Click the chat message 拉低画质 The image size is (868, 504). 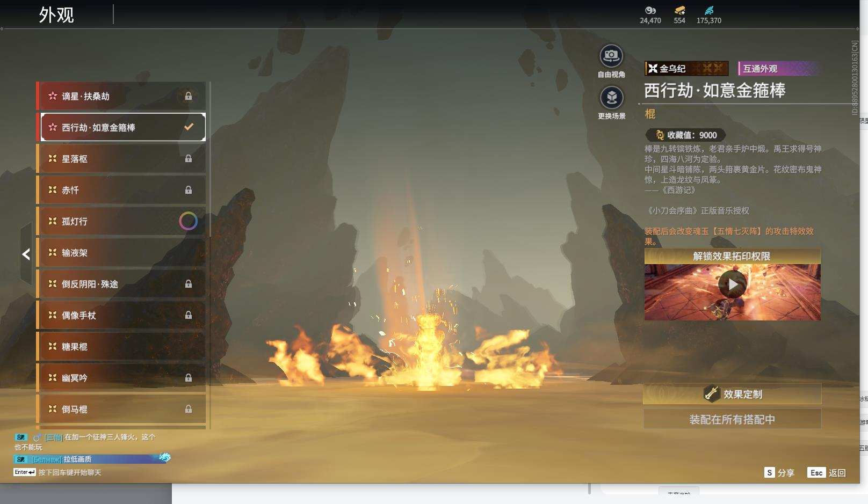pos(77,459)
